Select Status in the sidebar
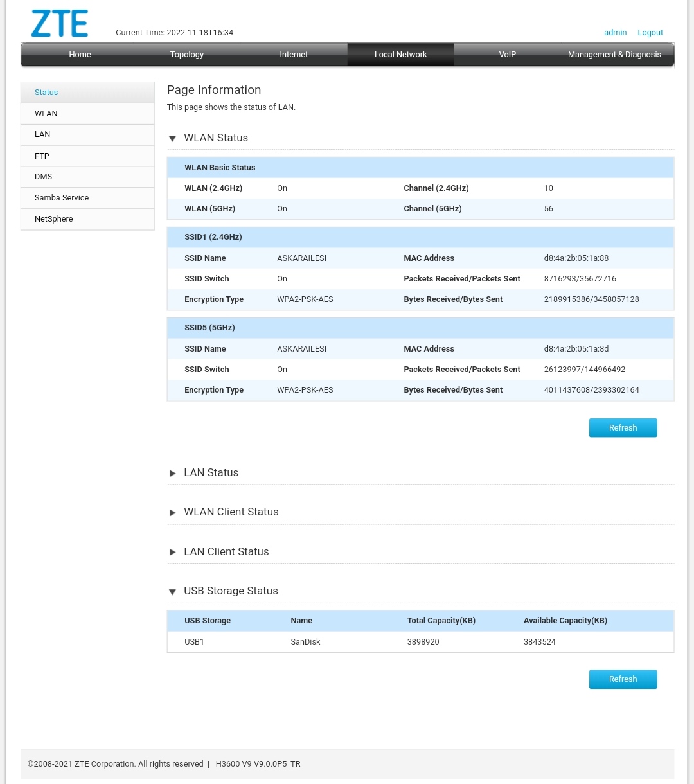 pos(87,93)
